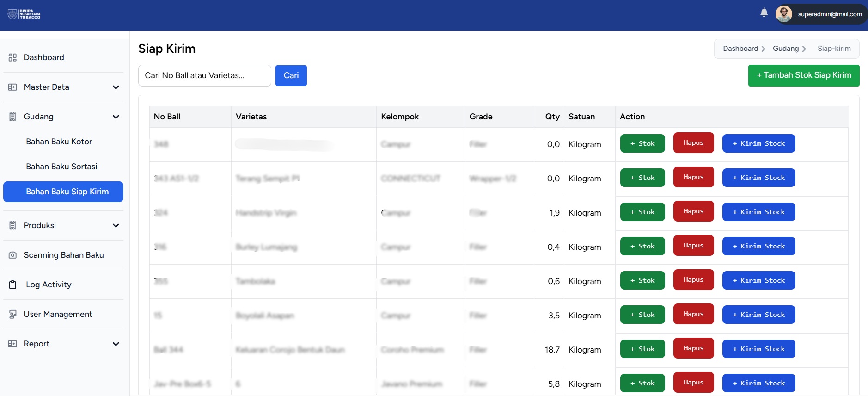Open Bahan Baku Kotor submenu
Viewport: 868px width, 396px height.
[63, 142]
